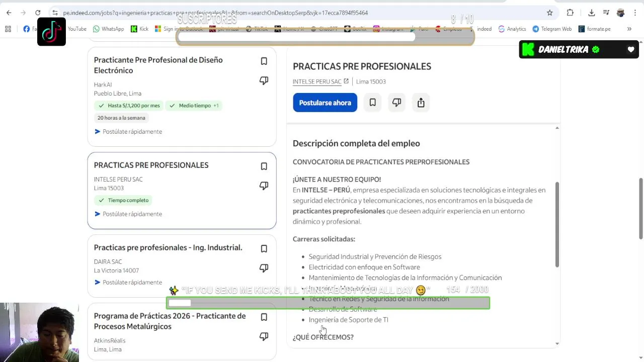Open external link icon next to INTELSE PERU SAC
The width and height of the screenshot is (644, 362).
pyautogui.click(x=346, y=81)
